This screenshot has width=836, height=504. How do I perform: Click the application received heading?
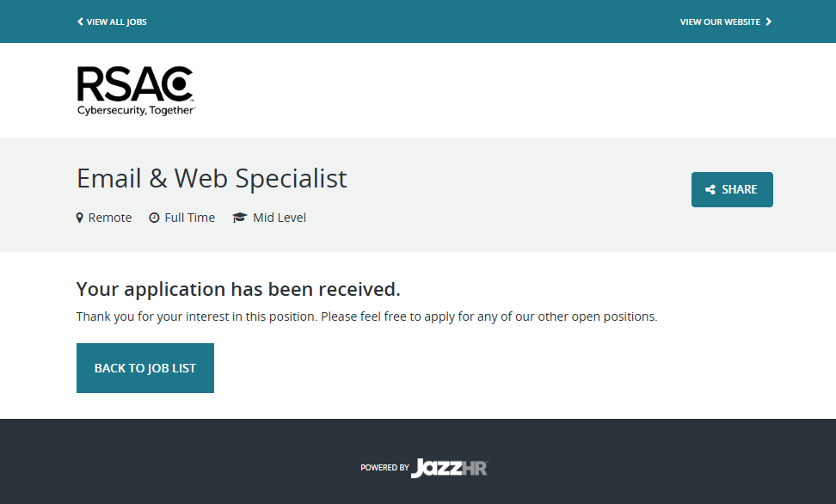(238, 289)
